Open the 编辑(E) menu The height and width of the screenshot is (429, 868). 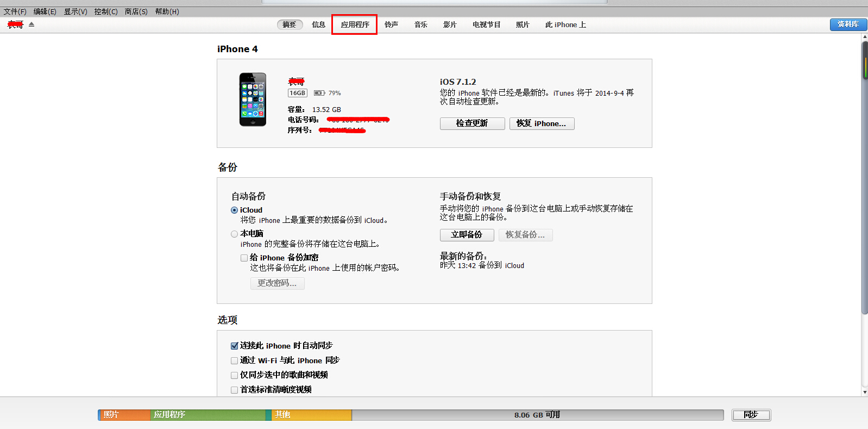[45, 11]
